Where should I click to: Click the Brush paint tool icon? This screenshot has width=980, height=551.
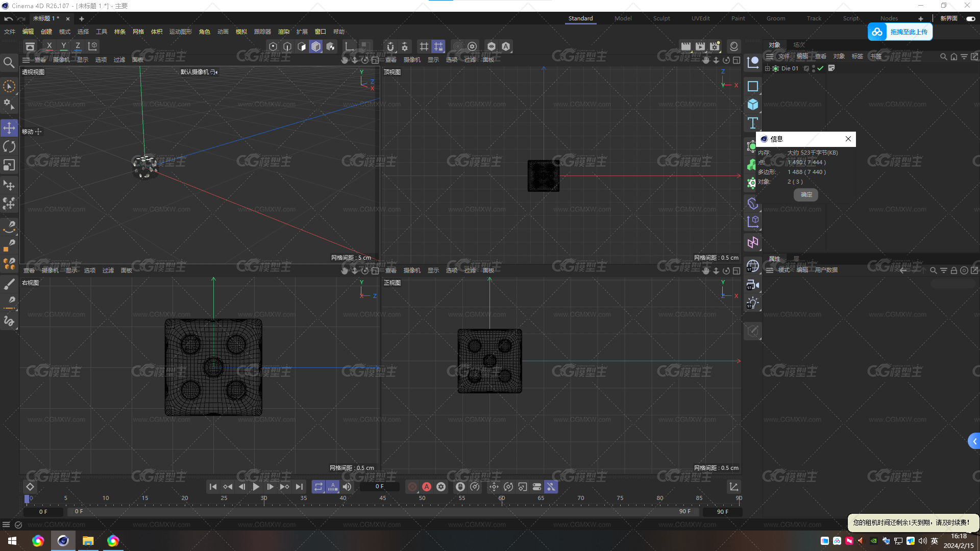coord(9,284)
